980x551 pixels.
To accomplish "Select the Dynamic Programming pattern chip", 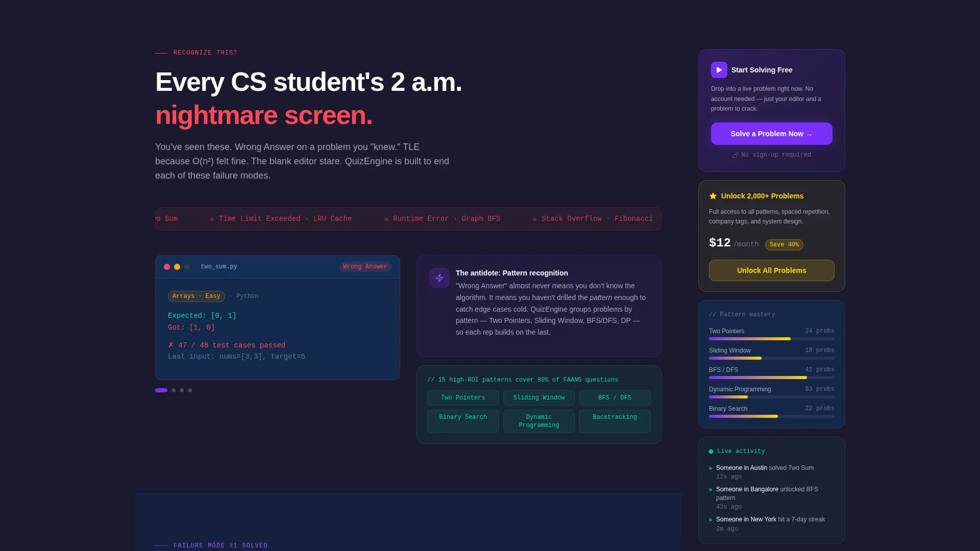I will (539, 421).
